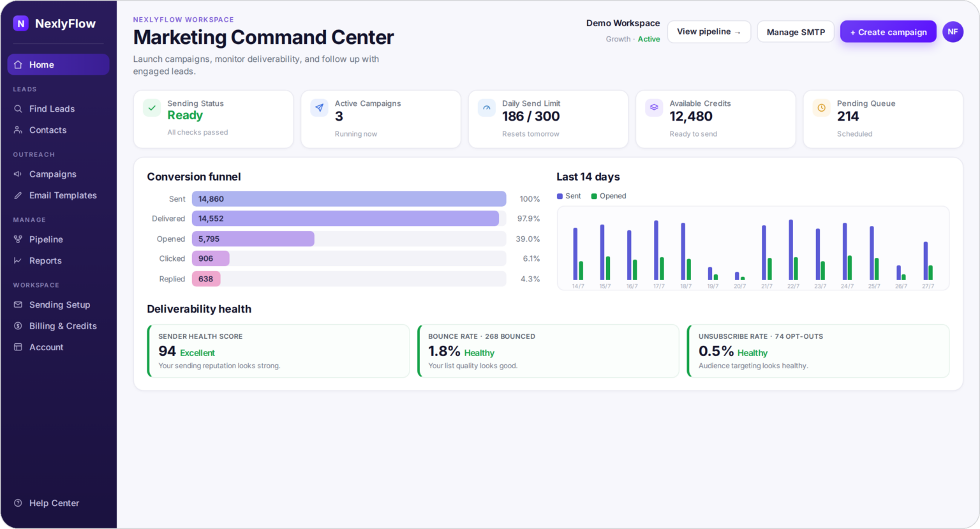Open Home in the sidebar
This screenshot has width=980, height=529.
58,64
